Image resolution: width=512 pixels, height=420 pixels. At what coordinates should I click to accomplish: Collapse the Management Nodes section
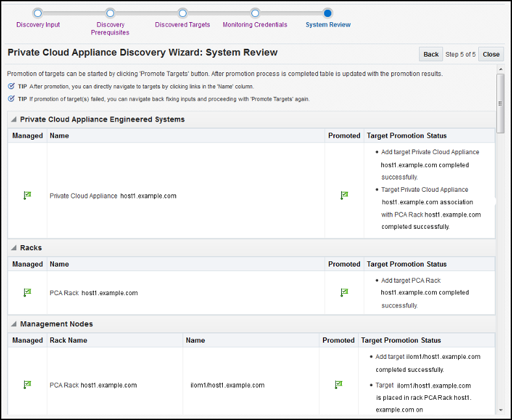[x=14, y=324]
